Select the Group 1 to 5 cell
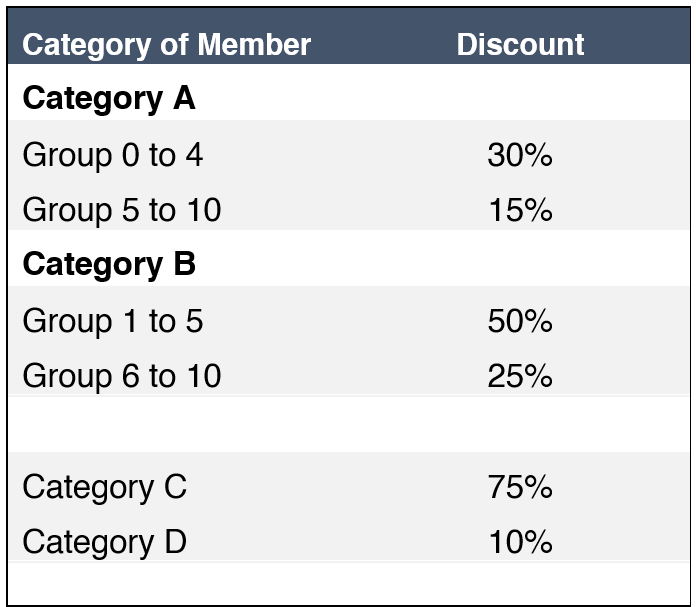This screenshot has height=607, width=696. click(x=113, y=321)
